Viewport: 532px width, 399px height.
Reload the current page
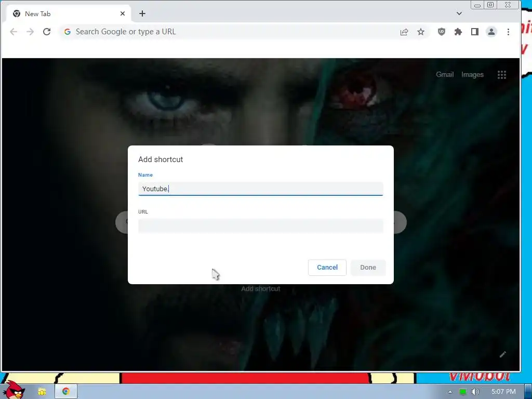point(47,32)
